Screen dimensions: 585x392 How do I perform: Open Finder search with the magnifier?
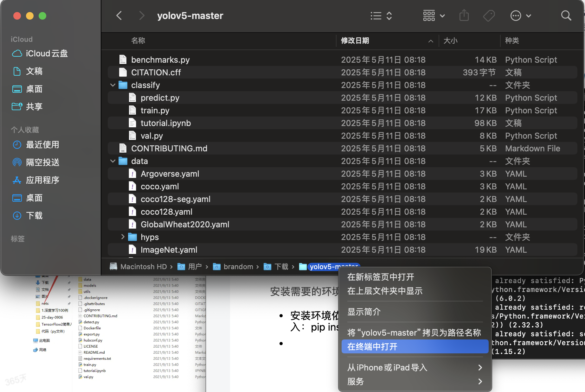566,16
